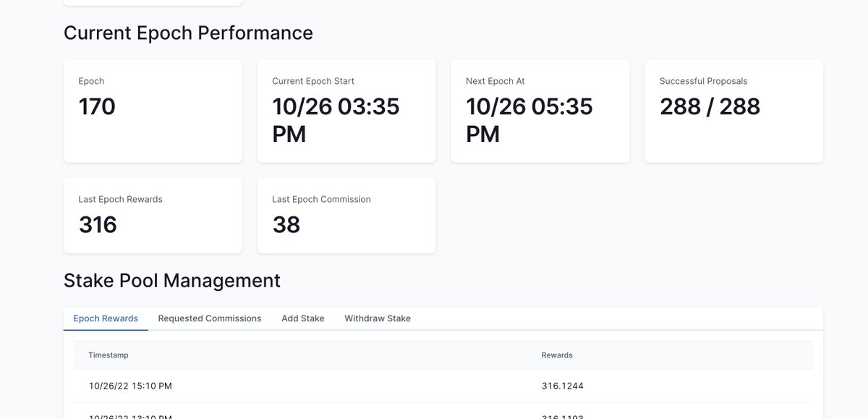Click the Next Epoch At date value

pos(529,120)
